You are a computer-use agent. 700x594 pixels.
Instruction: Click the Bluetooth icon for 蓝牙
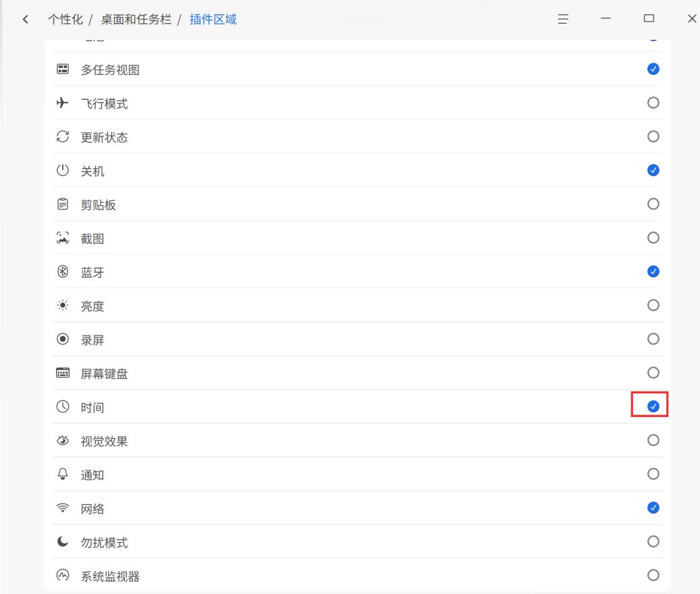coord(63,272)
